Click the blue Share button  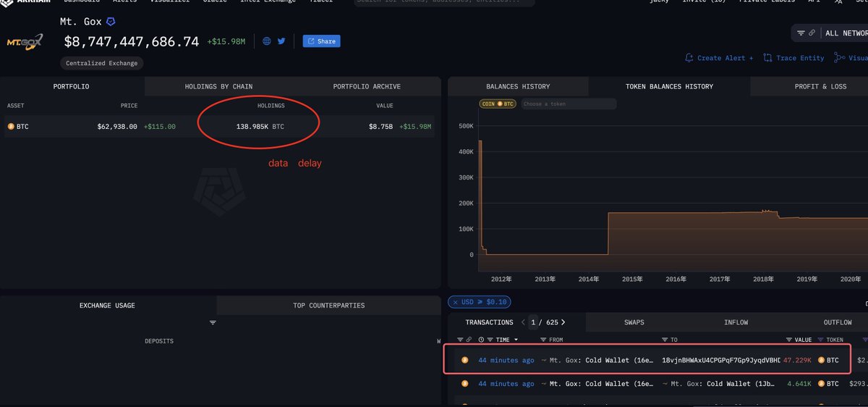click(x=321, y=41)
